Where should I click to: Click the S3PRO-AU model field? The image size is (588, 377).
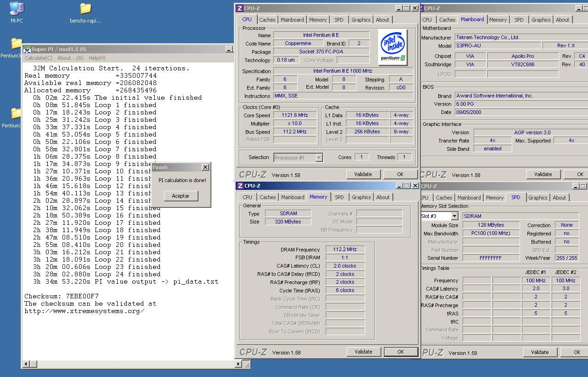pos(498,46)
